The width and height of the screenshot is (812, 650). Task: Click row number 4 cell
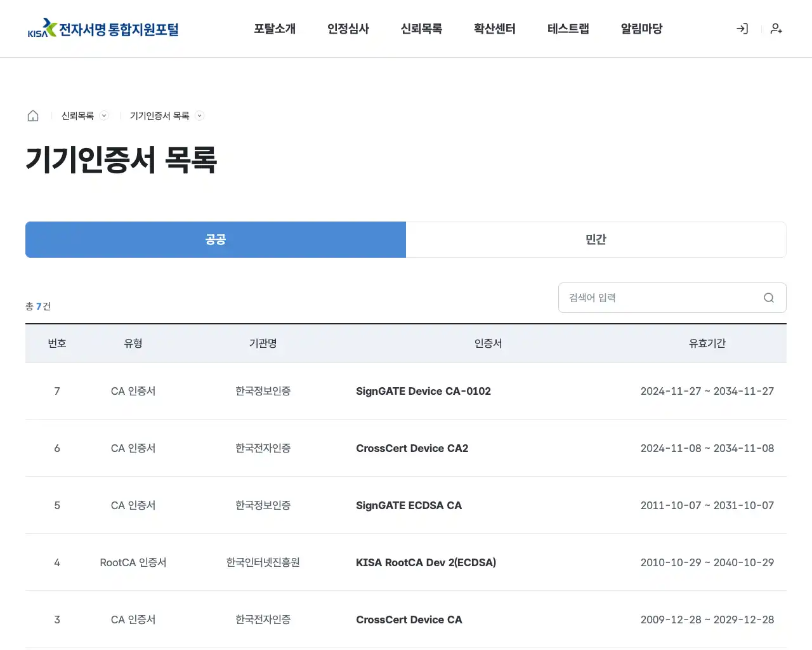pos(57,562)
